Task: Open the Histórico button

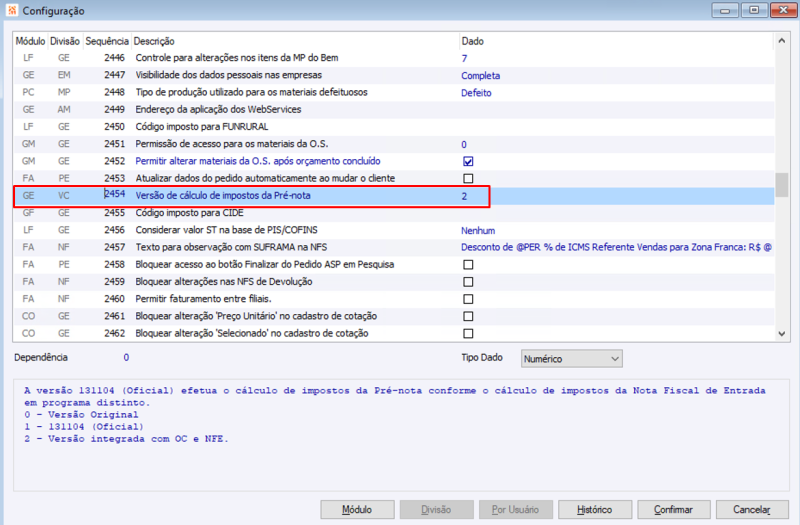Action: [595, 509]
